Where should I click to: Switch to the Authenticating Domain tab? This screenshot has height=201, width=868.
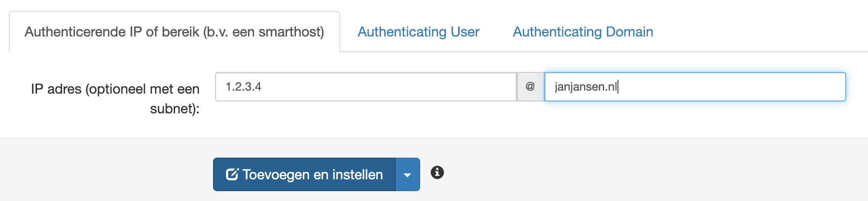pos(582,32)
